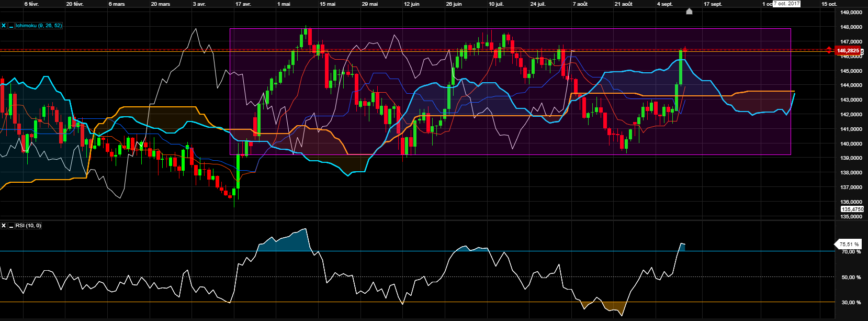Click the 4 sept. date on time axis
868x321 pixels.
click(x=665, y=4)
